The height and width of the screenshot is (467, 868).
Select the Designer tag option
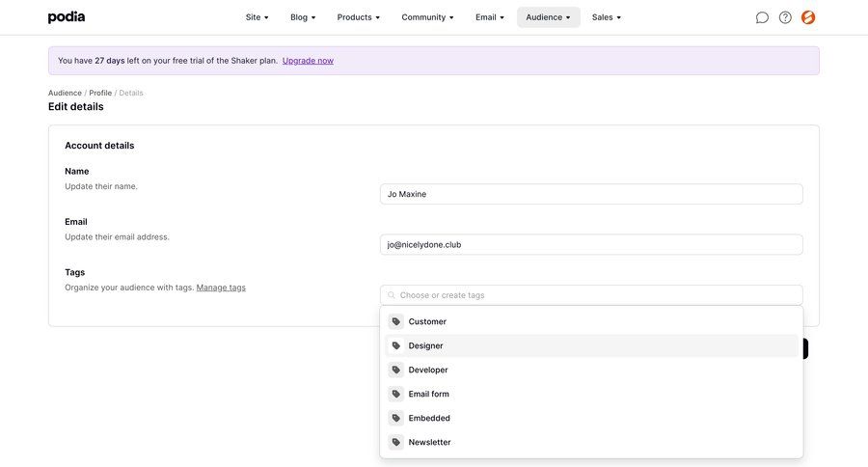coord(591,345)
